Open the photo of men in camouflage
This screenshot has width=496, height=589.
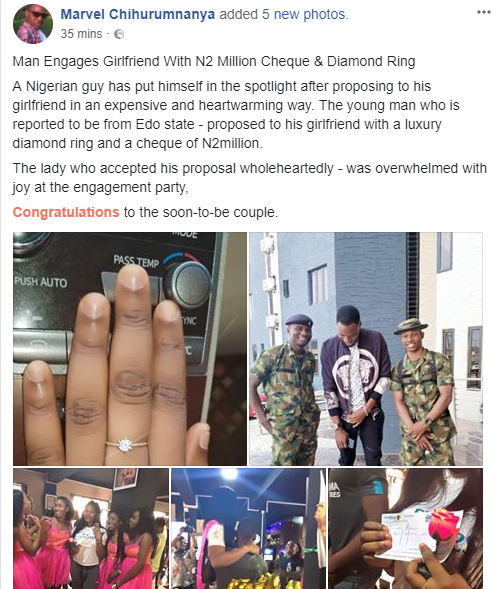click(366, 349)
